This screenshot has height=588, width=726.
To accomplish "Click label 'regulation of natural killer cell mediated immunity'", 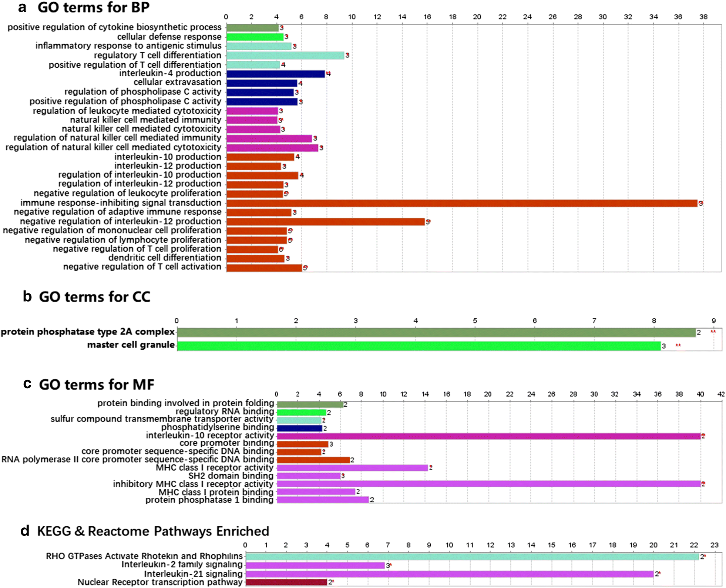I will pos(118,138).
